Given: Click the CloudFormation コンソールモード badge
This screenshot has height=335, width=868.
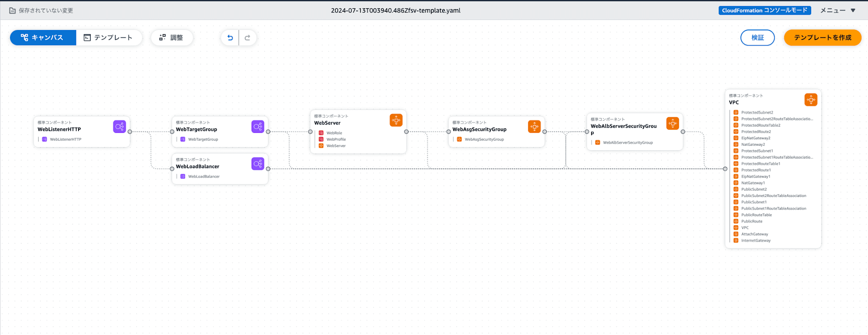Looking at the screenshot, I should coord(765,10).
